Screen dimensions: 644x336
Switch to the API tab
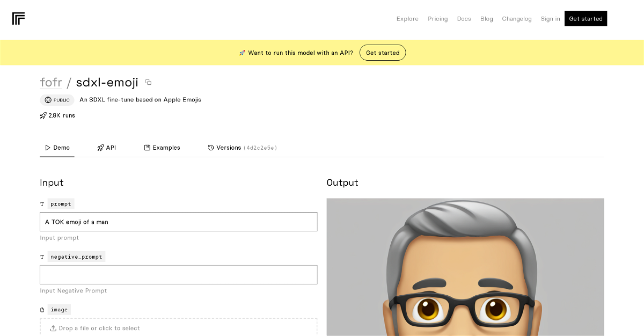pyautogui.click(x=106, y=148)
